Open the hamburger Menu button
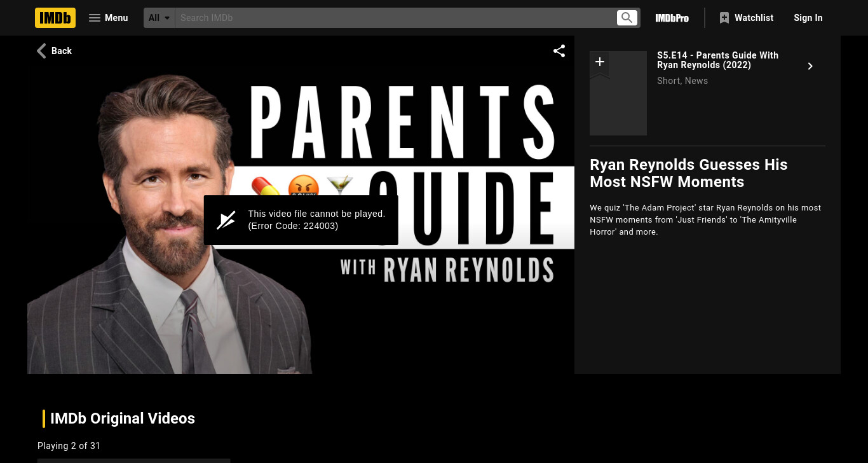This screenshot has height=463, width=868. [109, 18]
